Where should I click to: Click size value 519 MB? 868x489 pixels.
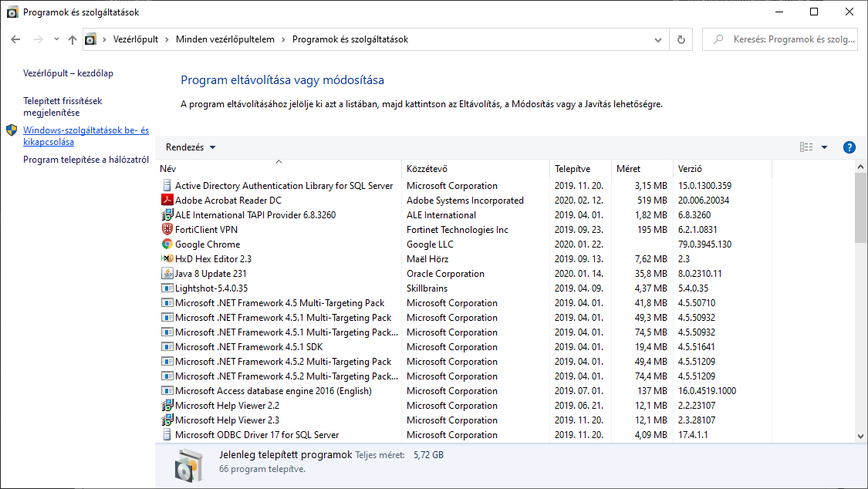(652, 201)
